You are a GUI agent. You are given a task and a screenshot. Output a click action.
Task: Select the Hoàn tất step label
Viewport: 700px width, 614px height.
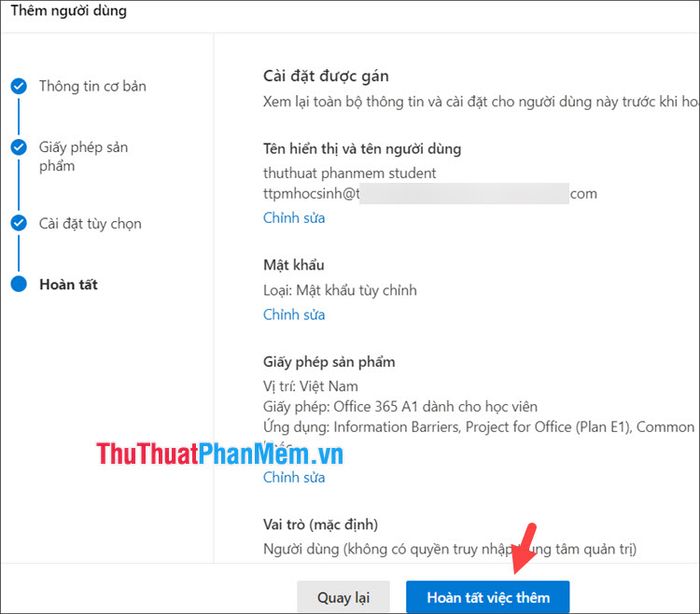point(68,284)
